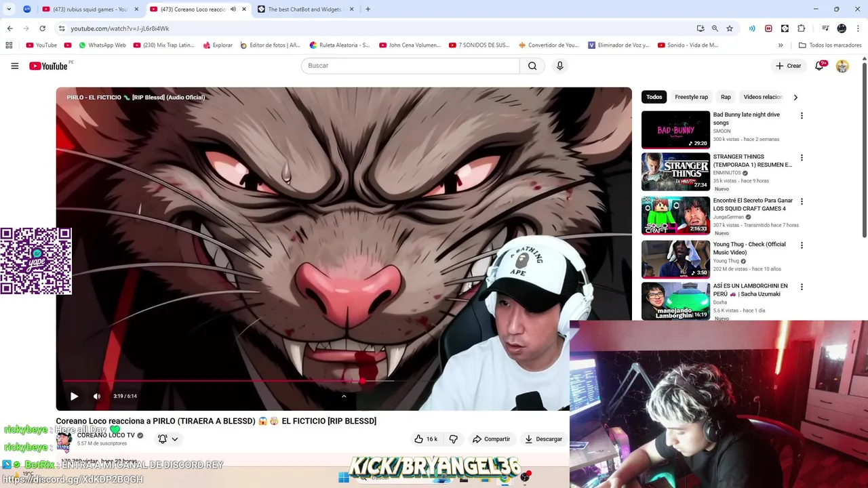Select the Todos filter chip
The image size is (868, 488).
coord(654,97)
